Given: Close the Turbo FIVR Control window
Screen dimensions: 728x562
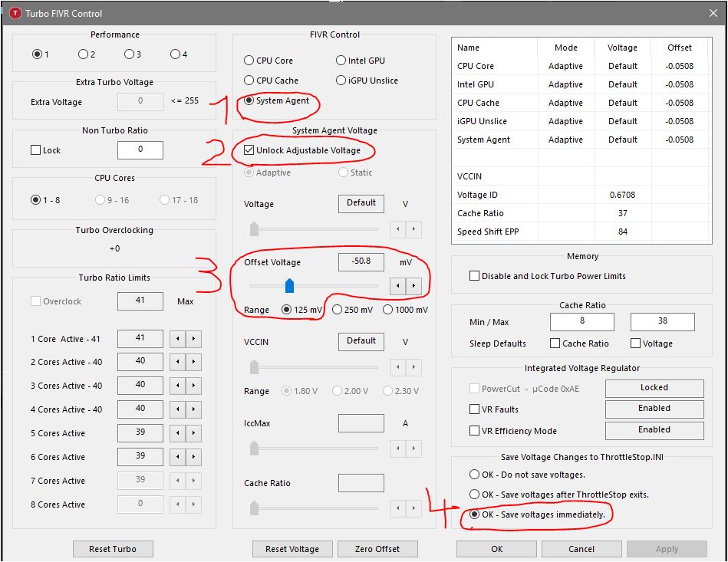Looking at the screenshot, I should pyautogui.click(x=713, y=13).
